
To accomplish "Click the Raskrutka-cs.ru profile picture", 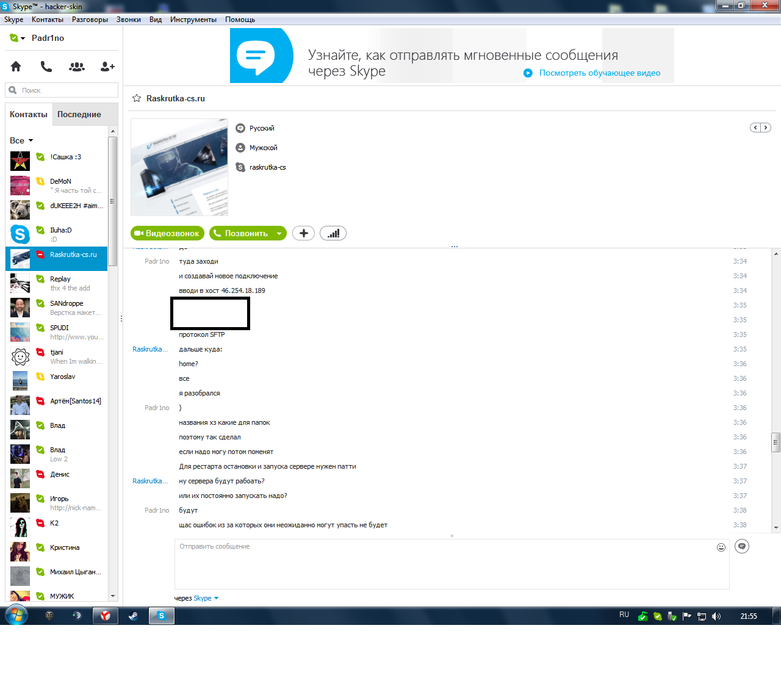I will [x=179, y=167].
